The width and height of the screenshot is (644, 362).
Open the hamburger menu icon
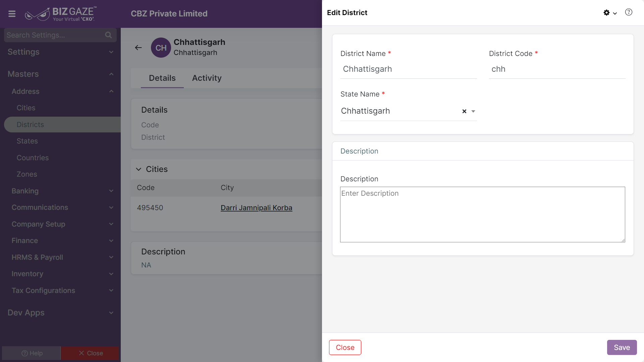[12, 14]
